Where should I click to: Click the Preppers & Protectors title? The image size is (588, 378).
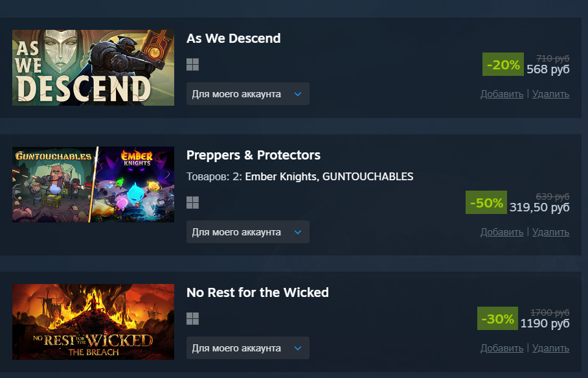coord(253,155)
